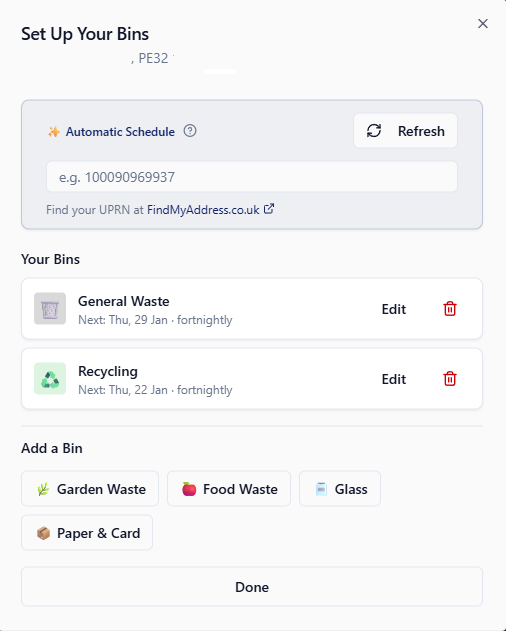Click the 'Next: Thu, 22 Jan · fortnightly' text
This screenshot has height=631, width=506.
[x=155, y=390]
